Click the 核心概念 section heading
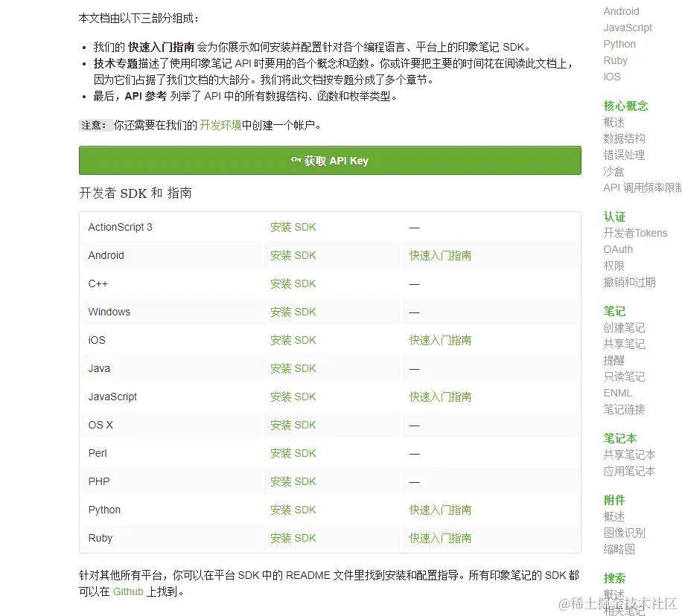The image size is (682, 616). click(626, 105)
